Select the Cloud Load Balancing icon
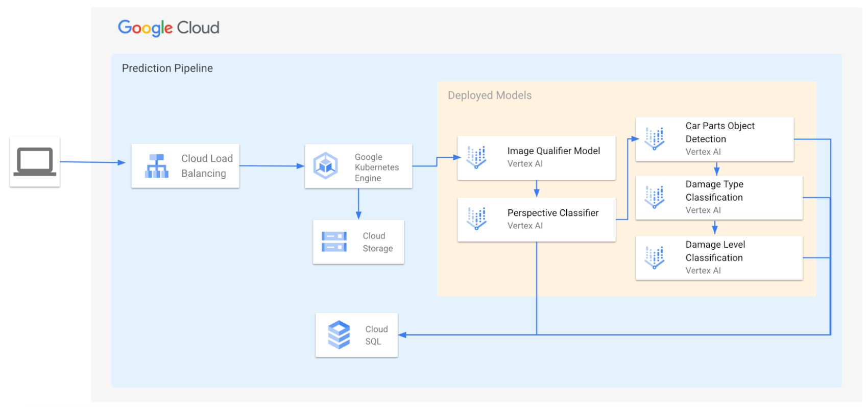Viewport: 868px width, 407px height. point(157,166)
